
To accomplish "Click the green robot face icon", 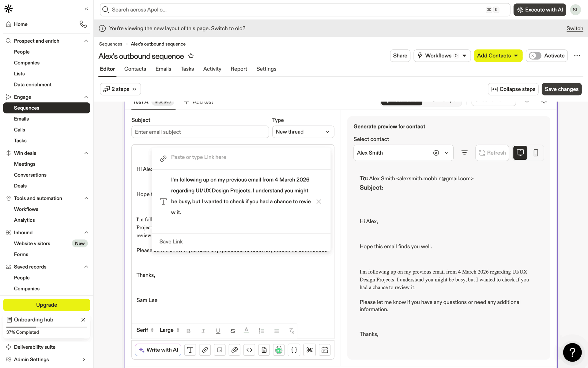I will [x=279, y=350].
